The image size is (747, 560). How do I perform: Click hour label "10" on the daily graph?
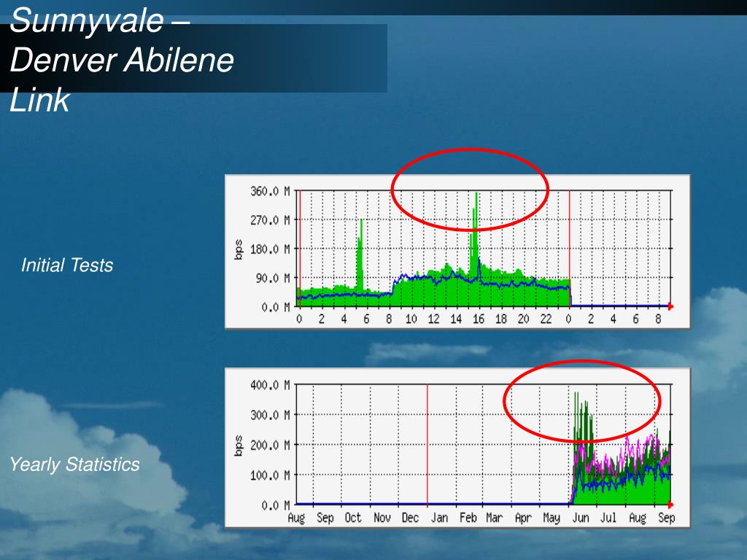[411, 319]
